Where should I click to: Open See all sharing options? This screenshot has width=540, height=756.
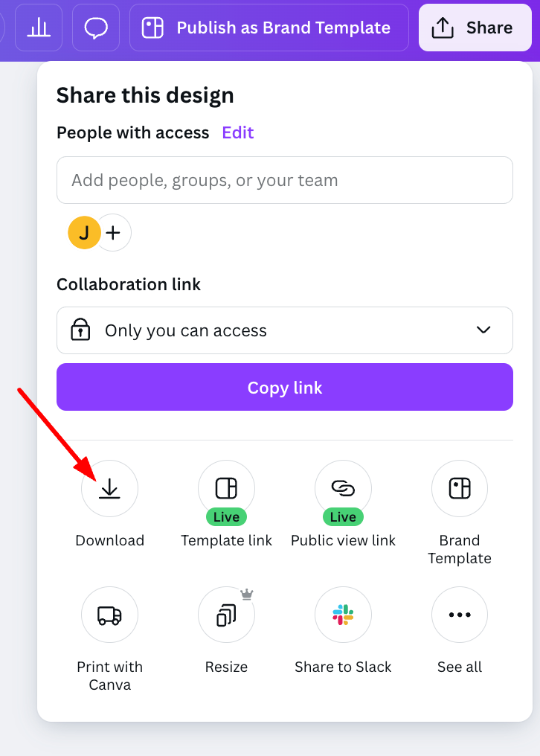click(x=460, y=615)
